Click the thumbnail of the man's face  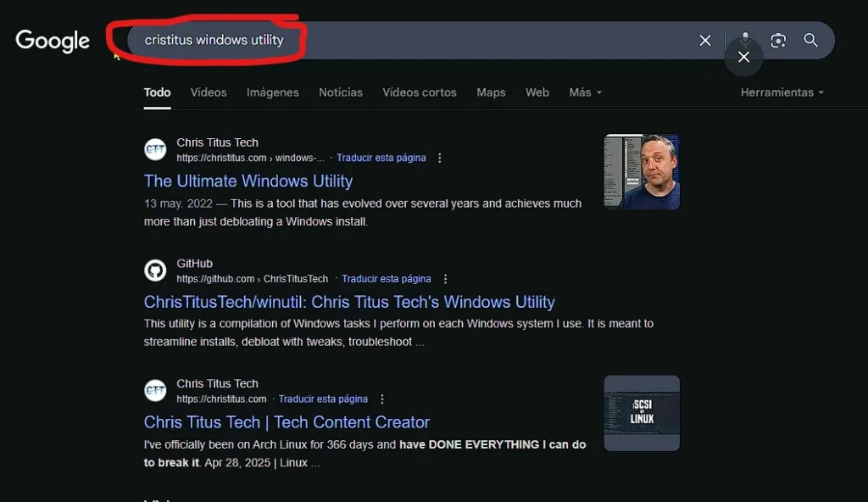tap(642, 172)
